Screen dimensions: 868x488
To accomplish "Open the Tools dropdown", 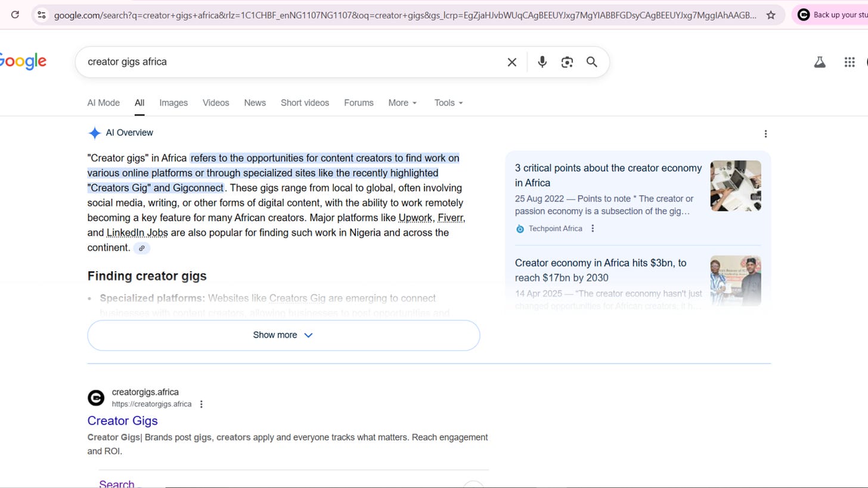I will [x=448, y=102].
